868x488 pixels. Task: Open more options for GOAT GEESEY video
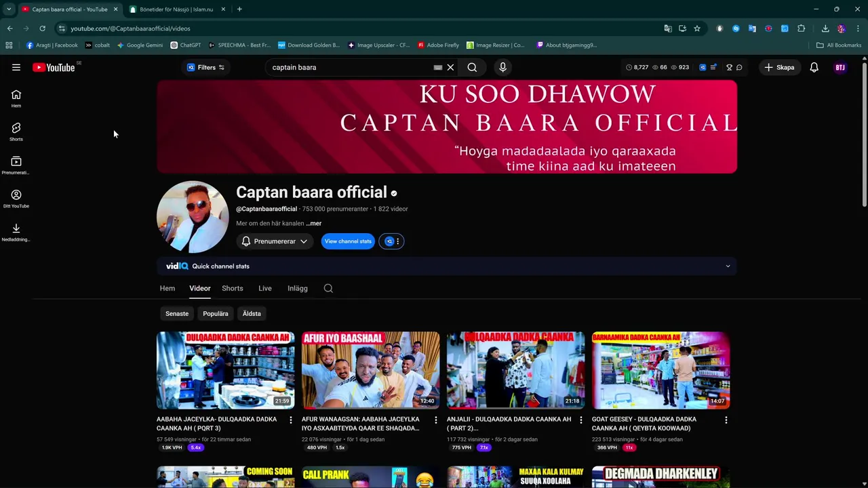pyautogui.click(x=726, y=420)
